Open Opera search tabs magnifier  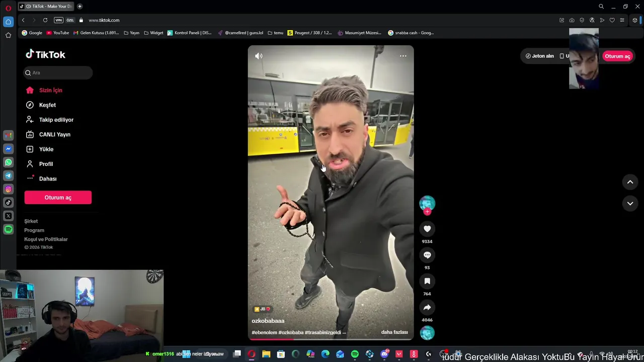click(x=601, y=7)
